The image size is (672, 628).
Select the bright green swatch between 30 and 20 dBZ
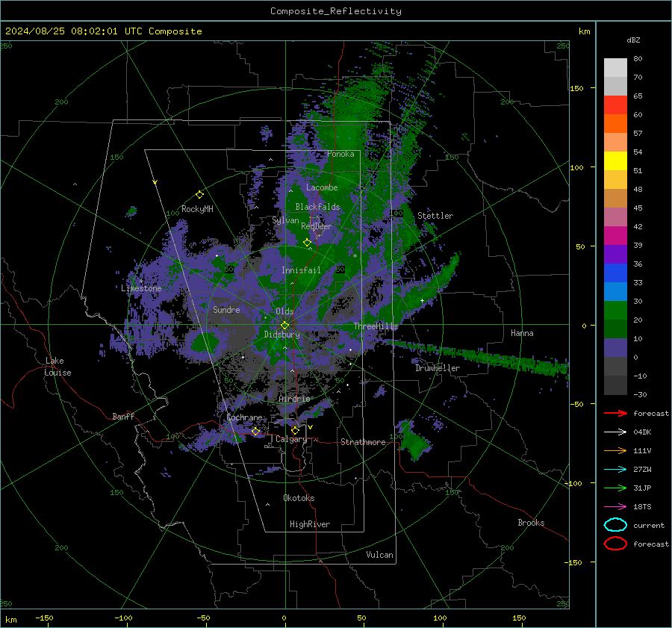click(x=615, y=310)
